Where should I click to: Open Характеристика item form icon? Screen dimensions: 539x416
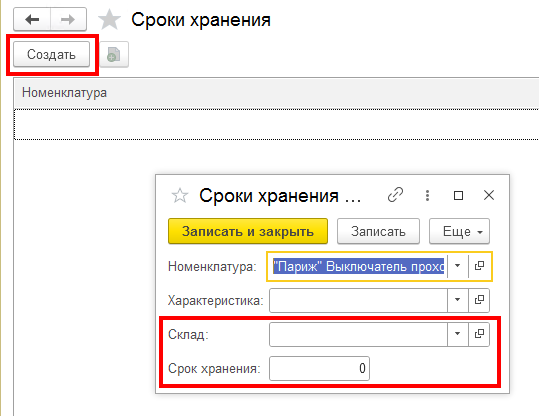point(479,300)
